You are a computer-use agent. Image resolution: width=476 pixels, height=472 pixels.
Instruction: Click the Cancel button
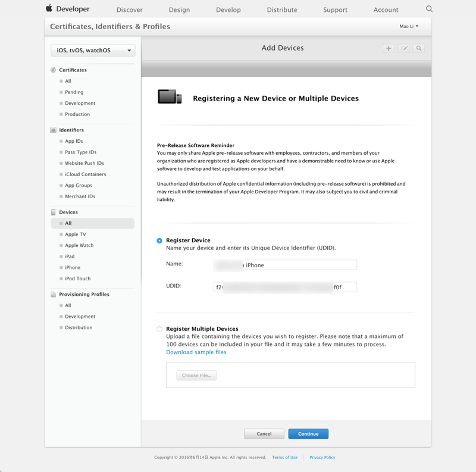[264, 434]
